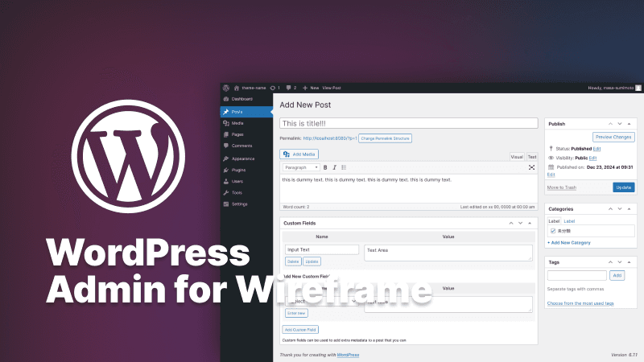Click the Add Custom Field button
This screenshot has height=362, width=644.
300,330
